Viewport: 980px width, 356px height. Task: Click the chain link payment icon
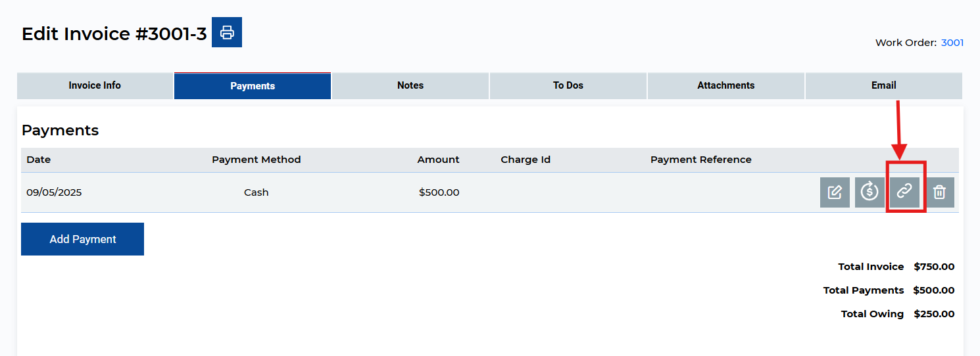(905, 192)
